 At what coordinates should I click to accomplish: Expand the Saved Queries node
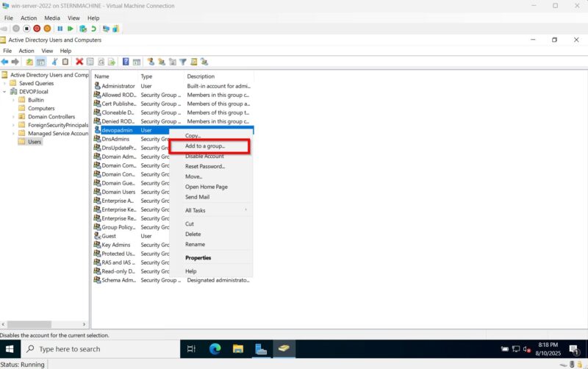pos(4,83)
